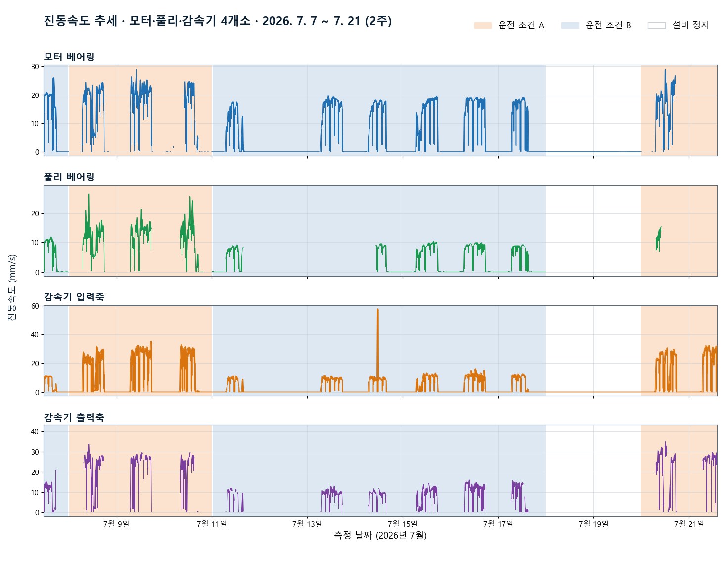
Task: Select the 설비 정지 legend label text
Action: pos(690,25)
